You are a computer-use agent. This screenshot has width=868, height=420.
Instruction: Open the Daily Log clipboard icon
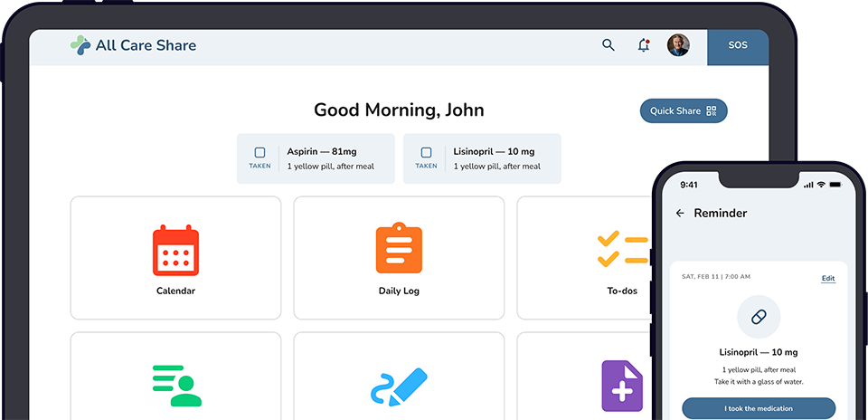click(x=399, y=248)
